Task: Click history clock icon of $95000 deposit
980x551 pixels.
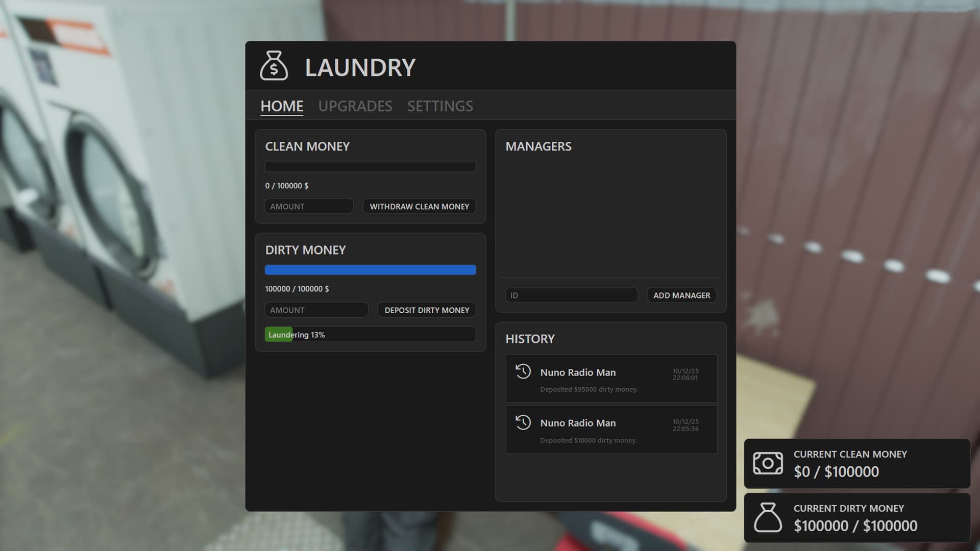Action: pyautogui.click(x=523, y=371)
